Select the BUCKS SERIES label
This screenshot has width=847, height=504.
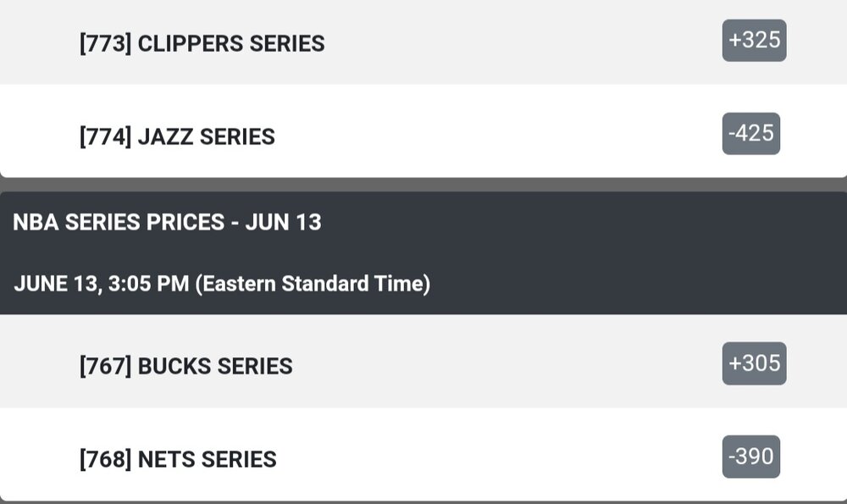(x=215, y=366)
